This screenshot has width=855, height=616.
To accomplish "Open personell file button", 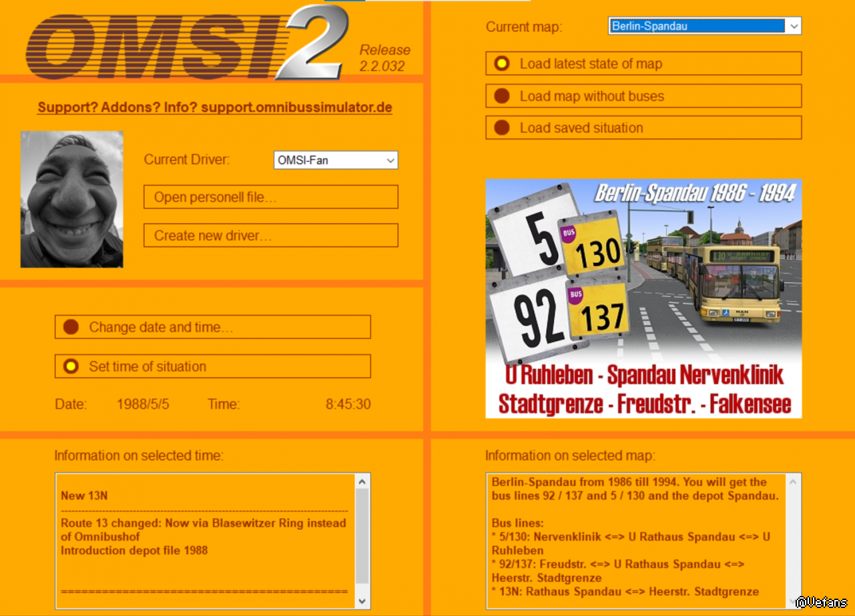I will coord(271,197).
